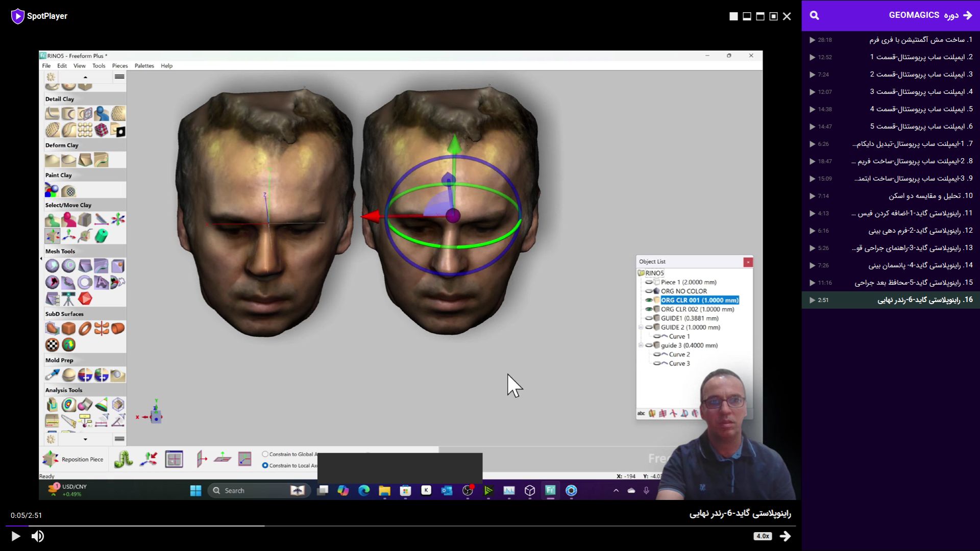
Task: Select the vertical plane move icon
Action: 202,459
